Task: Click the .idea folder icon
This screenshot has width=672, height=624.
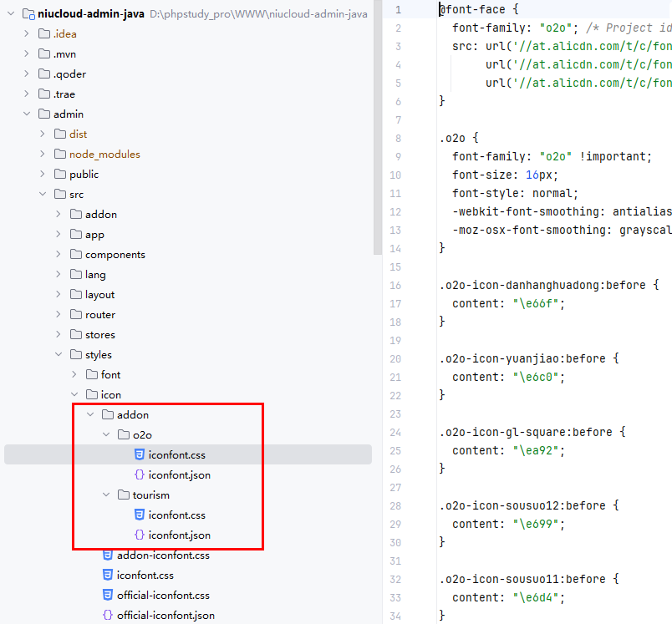Action: 44,34
